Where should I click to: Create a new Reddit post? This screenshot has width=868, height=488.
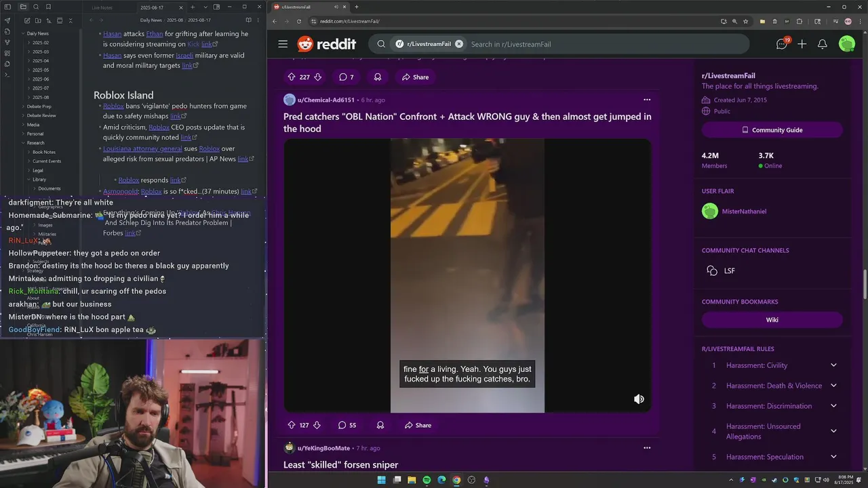[x=802, y=44]
